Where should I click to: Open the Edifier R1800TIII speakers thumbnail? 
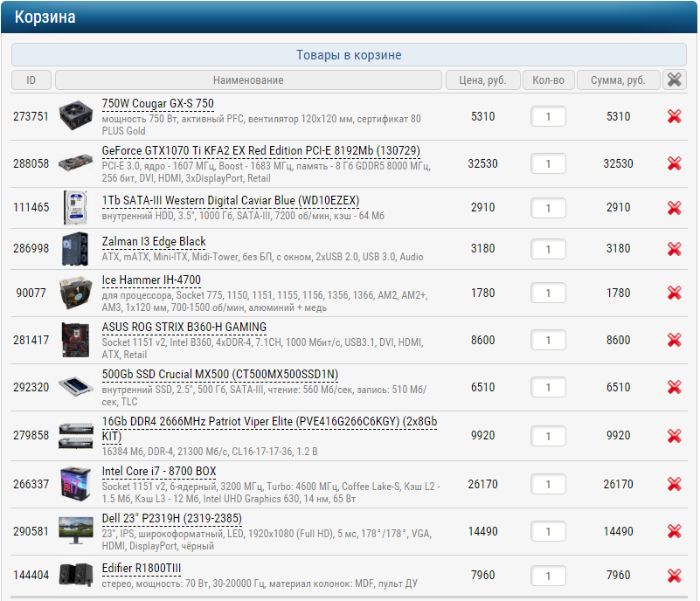[76, 575]
